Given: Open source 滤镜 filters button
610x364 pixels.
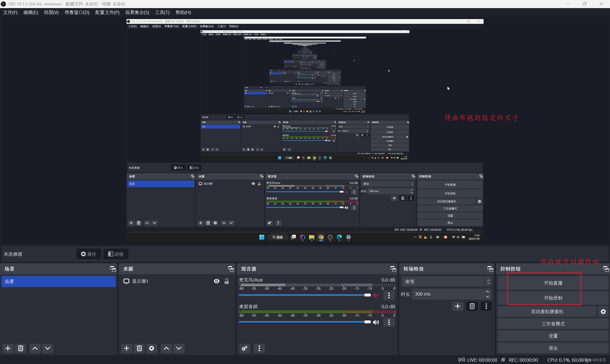Looking at the screenshot, I should click(116, 254).
